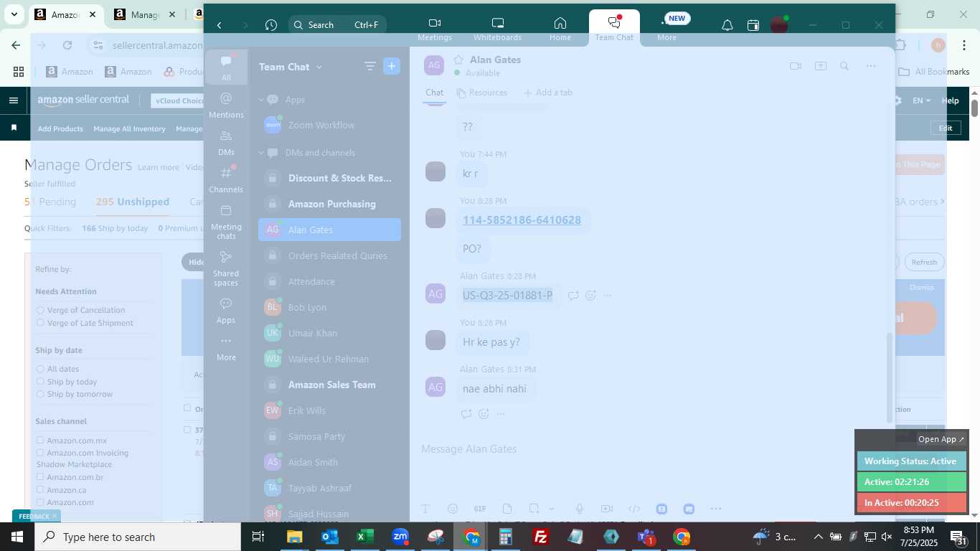The image size is (980, 551).
Task: Open Mentions in the Zoom sidebar
Action: click(226, 105)
